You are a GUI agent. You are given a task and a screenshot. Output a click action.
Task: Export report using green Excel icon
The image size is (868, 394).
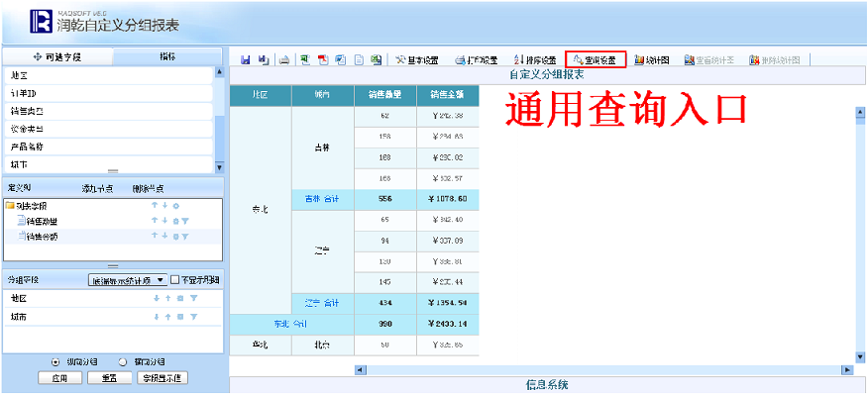coord(305,59)
